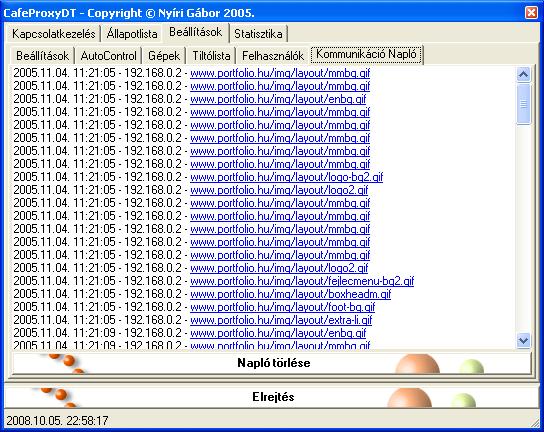
Task: Switch to the Állapotlista tab
Action: click(132, 34)
